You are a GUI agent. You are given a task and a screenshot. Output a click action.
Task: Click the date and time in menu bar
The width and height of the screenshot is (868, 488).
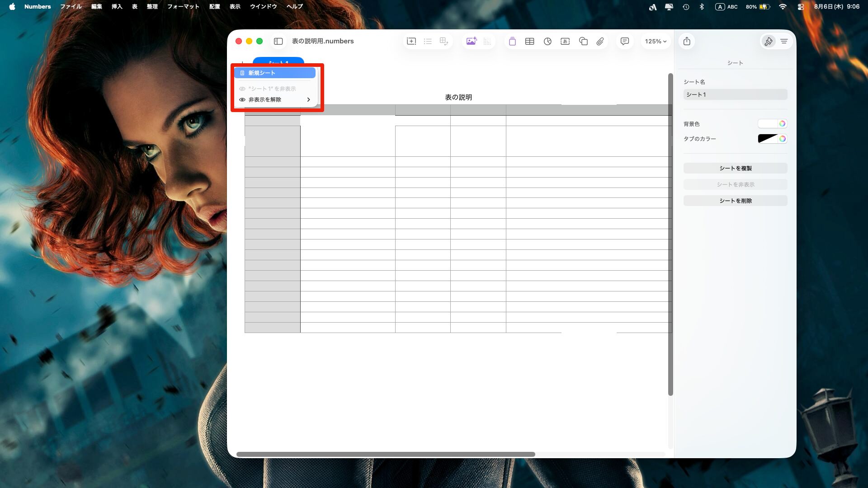[837, 7]
